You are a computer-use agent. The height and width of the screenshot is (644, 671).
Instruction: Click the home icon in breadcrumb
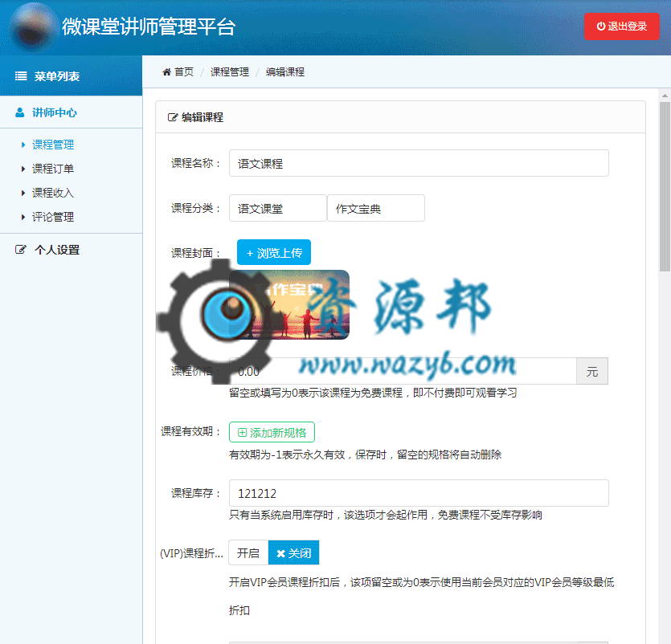pos(166,71)
